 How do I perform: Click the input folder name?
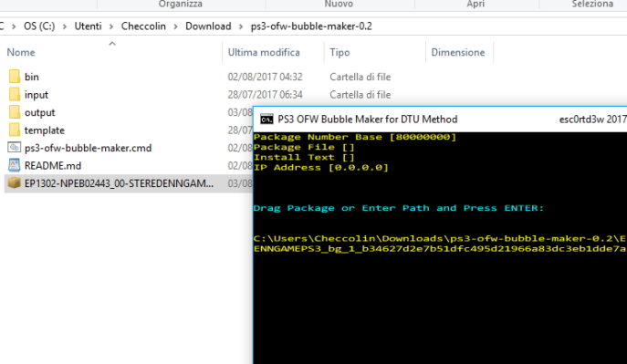point(37,95)
